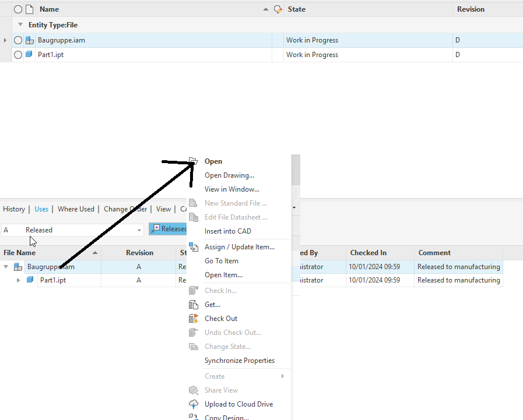This screenshot has width=523, height=420.
Task: Click the Get document icon in the menu
Action: click(x=195, y=304)
